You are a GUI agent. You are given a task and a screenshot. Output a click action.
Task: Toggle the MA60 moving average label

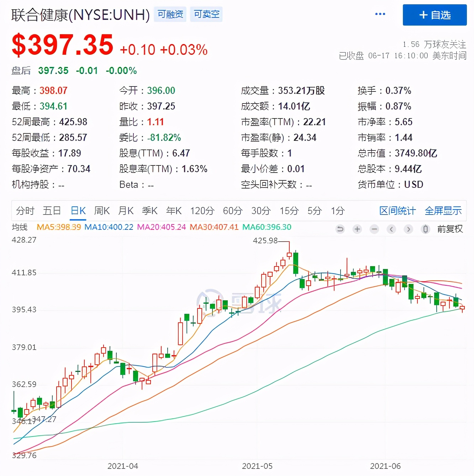[x=267, y=227]
